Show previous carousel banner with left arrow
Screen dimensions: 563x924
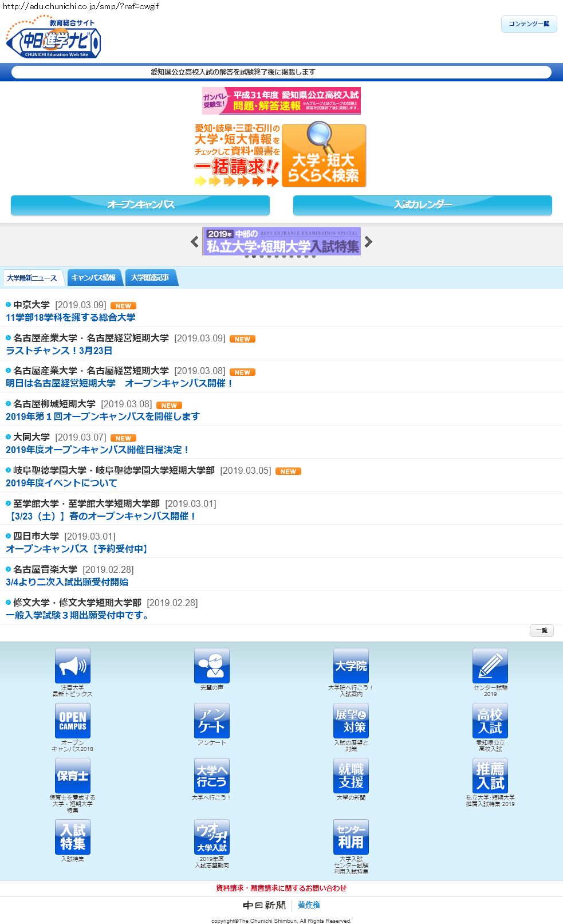[x=195, y=242]
